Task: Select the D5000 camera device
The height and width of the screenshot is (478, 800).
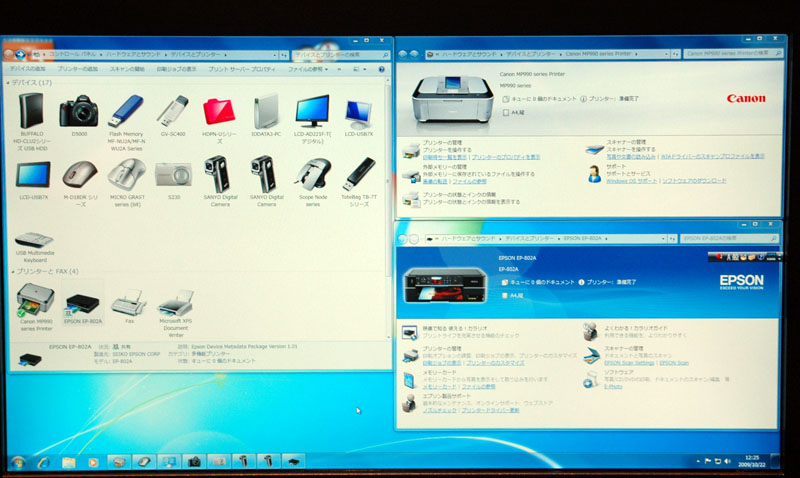Action: [78, 110]
